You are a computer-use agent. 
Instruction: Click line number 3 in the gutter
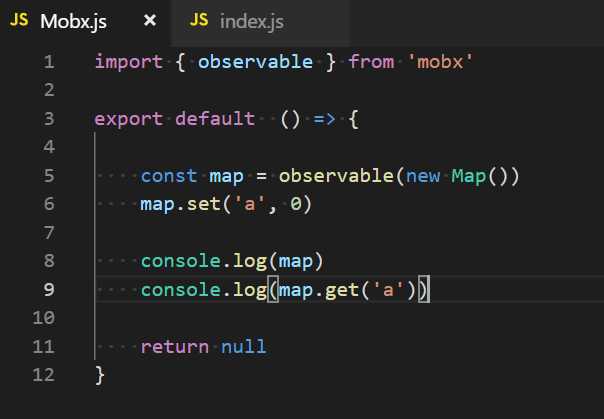tap(49, 119)
